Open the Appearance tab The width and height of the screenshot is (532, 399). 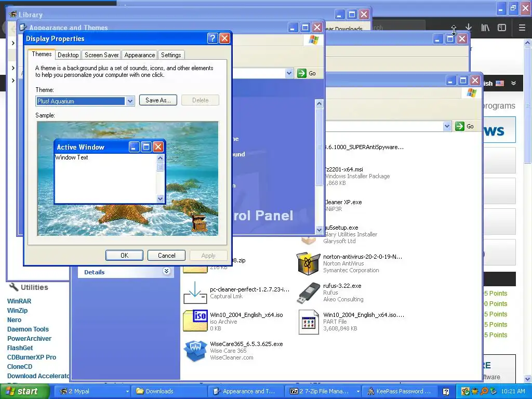139,55
